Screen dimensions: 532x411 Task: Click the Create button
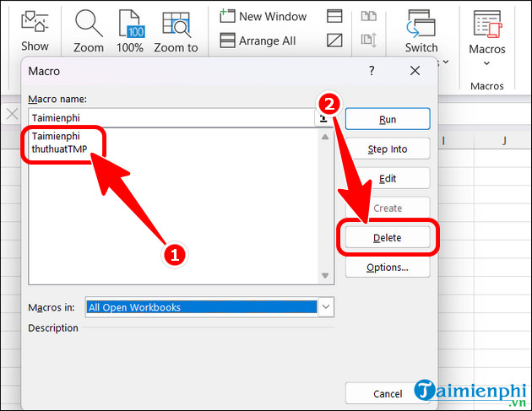click(388, 208)
